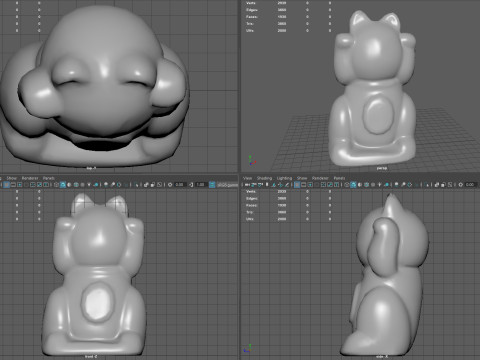Click the Grease Pencil icon in side view toolbar
The height and width of the screenshot is (360, 480).
coord(287,184)
